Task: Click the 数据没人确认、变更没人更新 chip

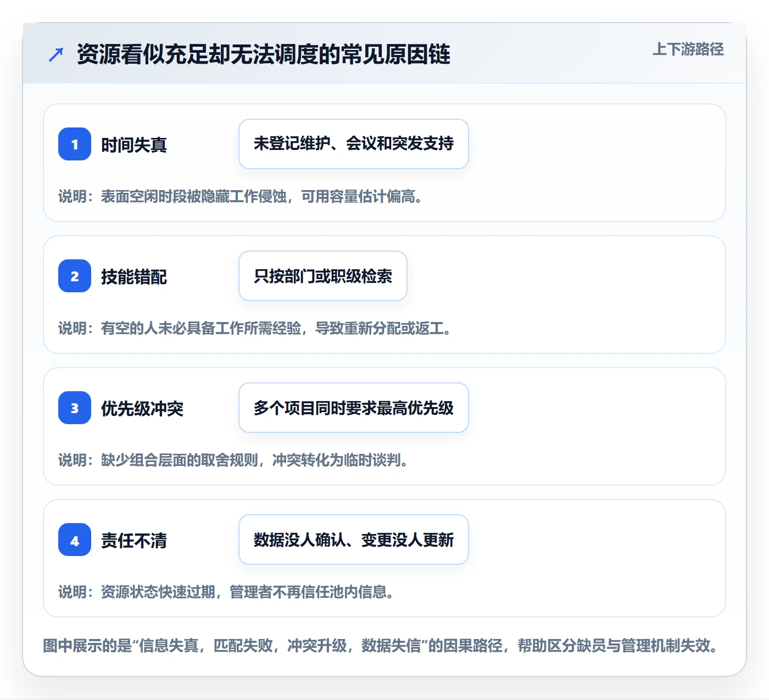Action: click(354, 540)
